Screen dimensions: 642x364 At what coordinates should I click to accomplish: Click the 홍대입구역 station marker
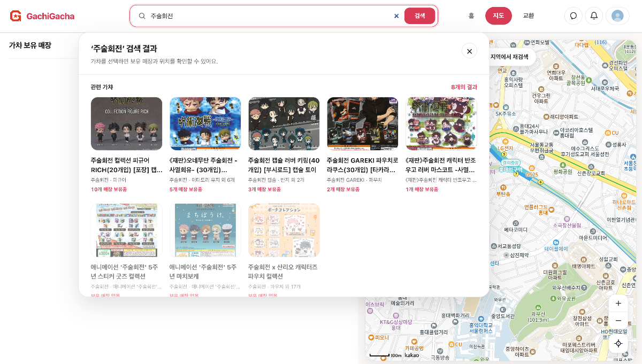510,169
